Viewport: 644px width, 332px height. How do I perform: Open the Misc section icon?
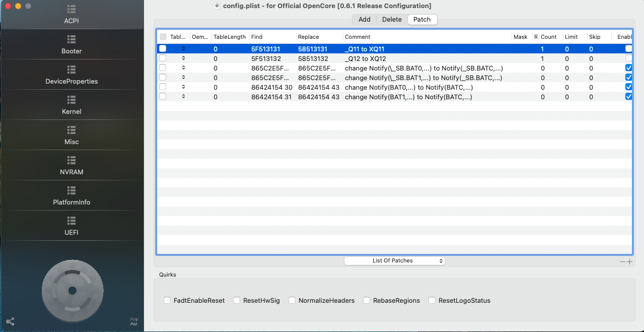pyautogui.click(x=71, y=130)
